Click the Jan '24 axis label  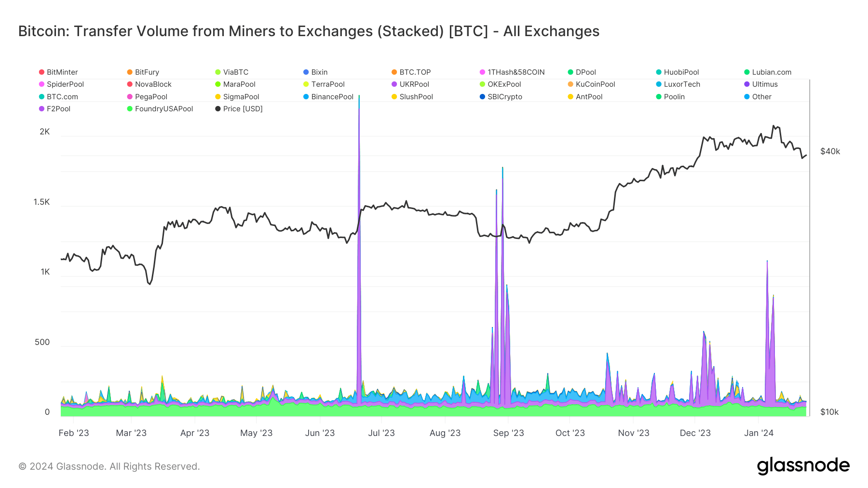759,433
